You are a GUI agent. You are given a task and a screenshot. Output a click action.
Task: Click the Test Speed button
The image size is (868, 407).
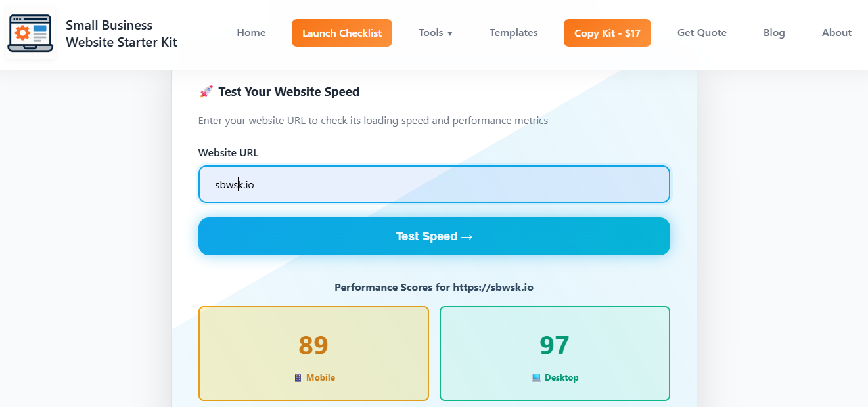pos(434,236)
